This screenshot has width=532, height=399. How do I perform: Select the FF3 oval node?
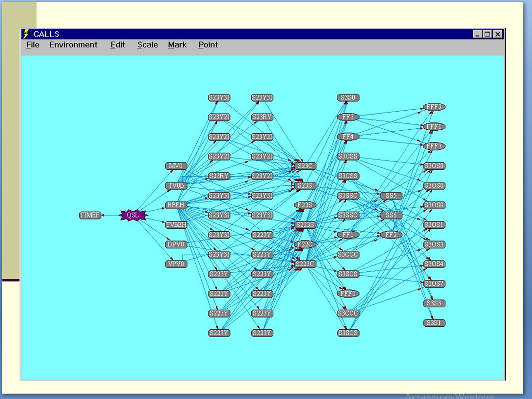click(348, 117)
